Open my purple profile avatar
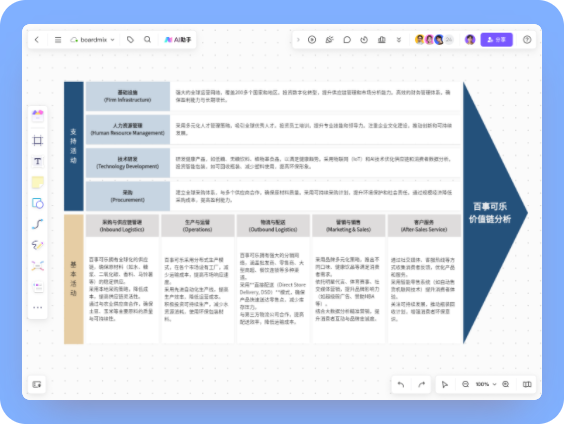This screenshot has width=564, height=424. pyautogui.click(x=470, y=40)
